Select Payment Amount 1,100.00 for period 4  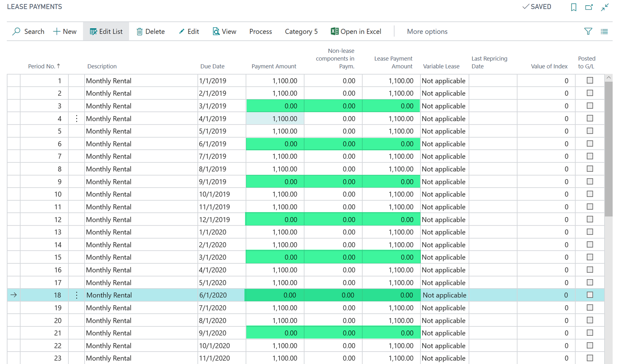pos(275,119)
